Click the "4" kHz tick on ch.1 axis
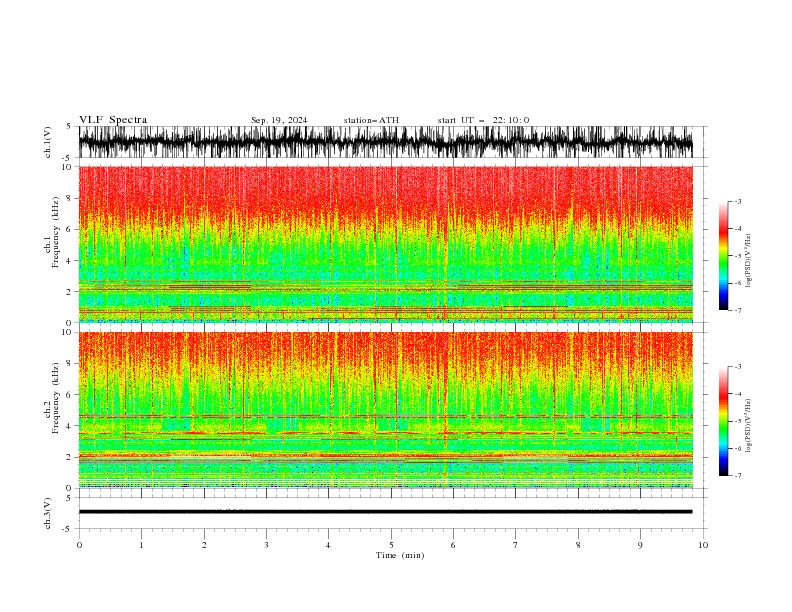 click(69, 261)
